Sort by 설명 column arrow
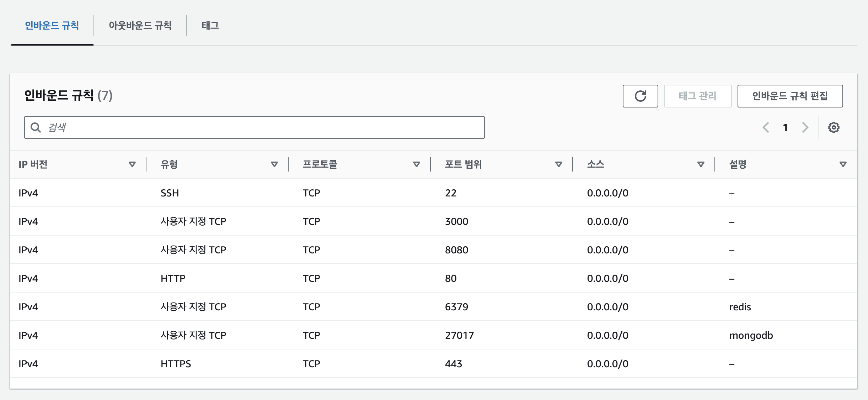Screen dimensions: 868x400 pos(843,164)
